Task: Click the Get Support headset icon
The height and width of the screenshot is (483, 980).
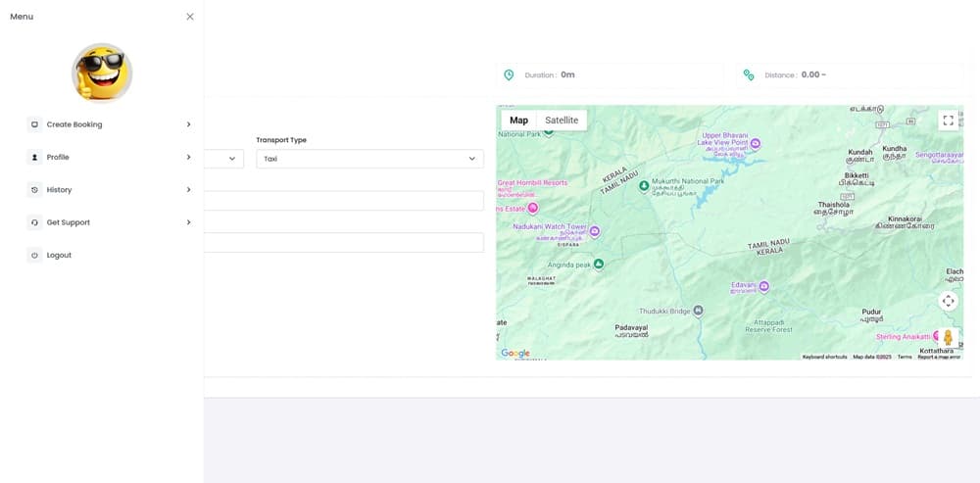Action: point(34,222)
